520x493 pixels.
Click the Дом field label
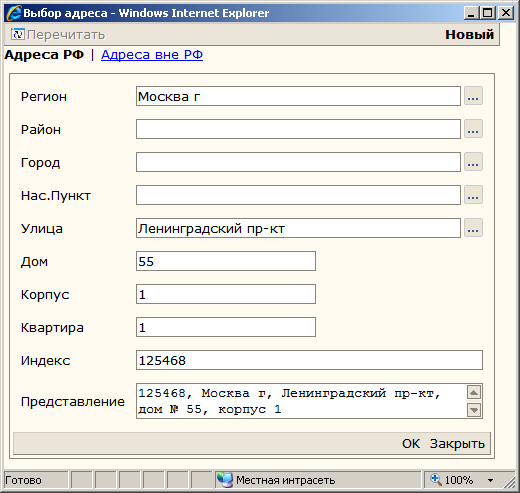pos(34,262)
